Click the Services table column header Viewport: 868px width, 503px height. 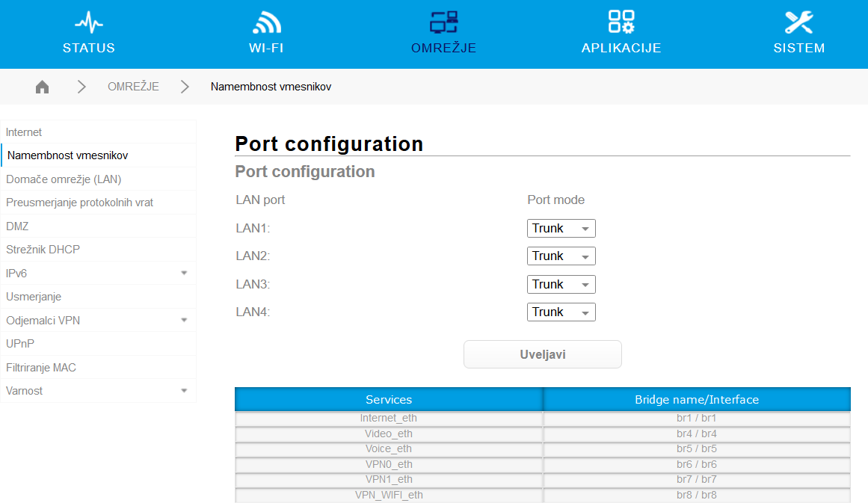point(389,400)
